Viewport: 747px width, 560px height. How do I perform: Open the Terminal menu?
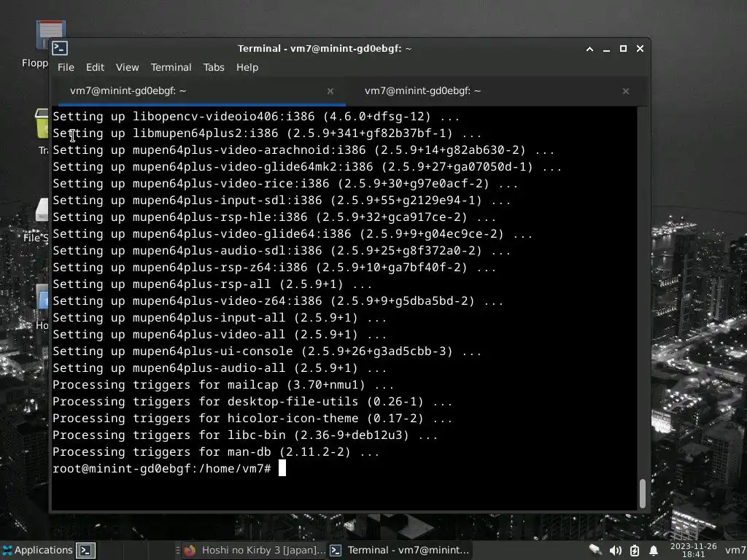click(x=171, y=67)
